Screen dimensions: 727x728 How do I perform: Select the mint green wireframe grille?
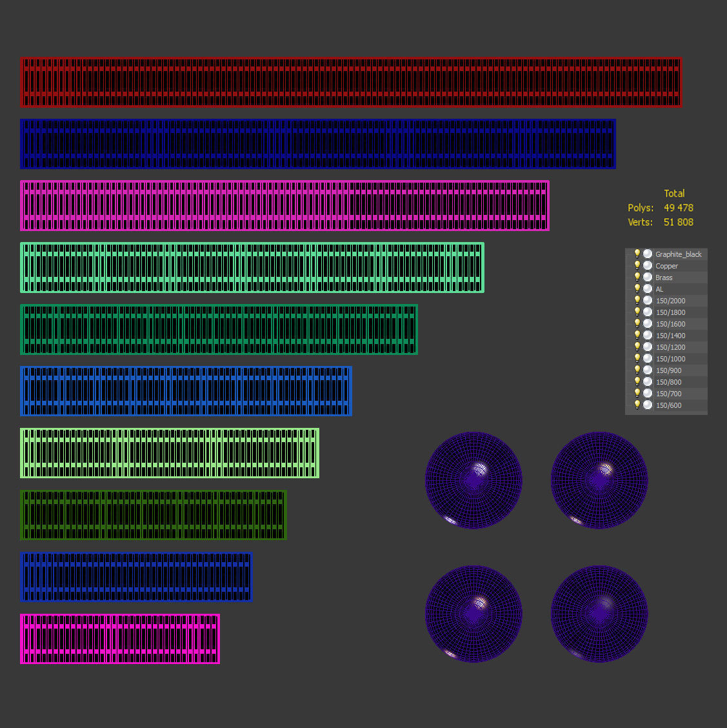coord(252,267)
